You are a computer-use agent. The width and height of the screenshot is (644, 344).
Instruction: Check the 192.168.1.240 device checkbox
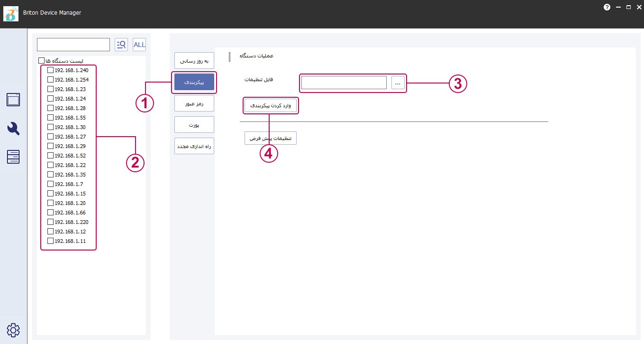click(50, 70)
